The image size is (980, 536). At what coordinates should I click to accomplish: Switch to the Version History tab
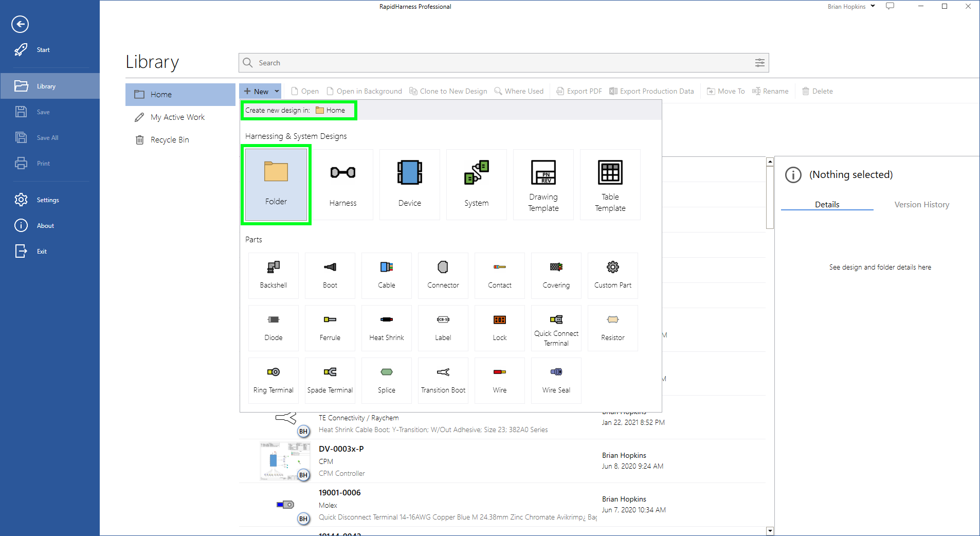921,204
